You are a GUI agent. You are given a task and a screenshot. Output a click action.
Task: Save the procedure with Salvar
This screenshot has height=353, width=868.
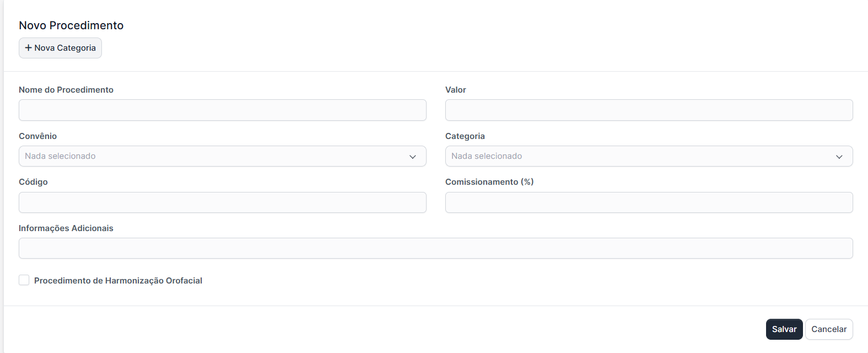784,329
